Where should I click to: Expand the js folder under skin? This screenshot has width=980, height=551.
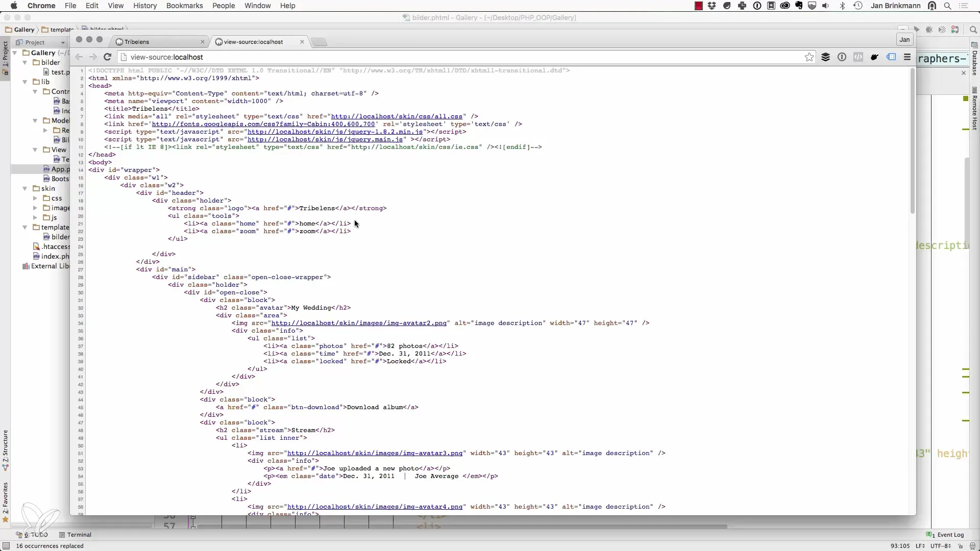point(35,217)
